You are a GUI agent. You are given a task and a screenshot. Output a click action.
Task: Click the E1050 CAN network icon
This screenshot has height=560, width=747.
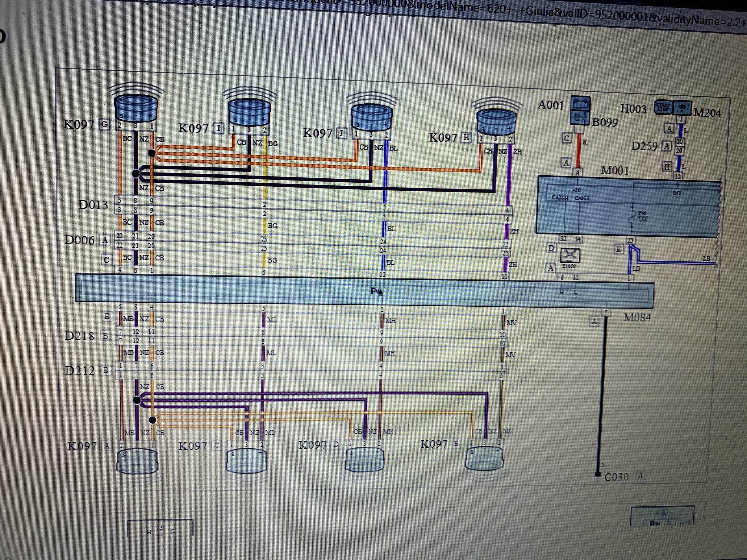[x=570, y=255]
